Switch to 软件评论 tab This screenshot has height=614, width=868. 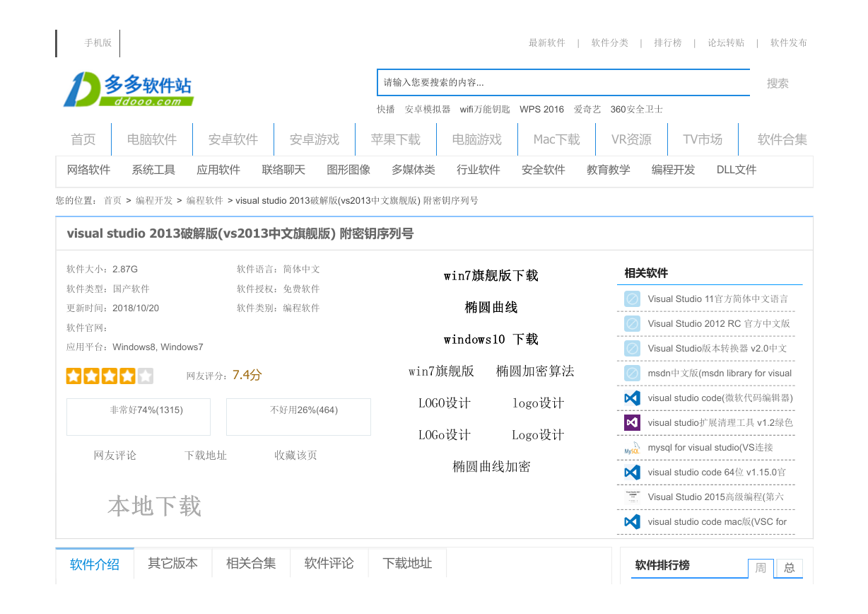pos(329,564)
